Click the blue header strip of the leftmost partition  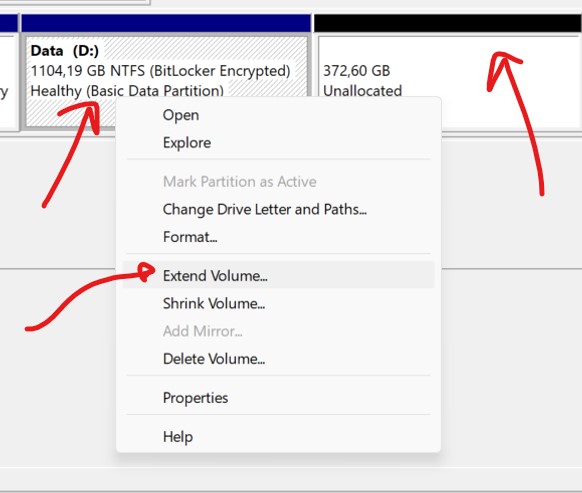pyautogui.click(x=9, y=23)
